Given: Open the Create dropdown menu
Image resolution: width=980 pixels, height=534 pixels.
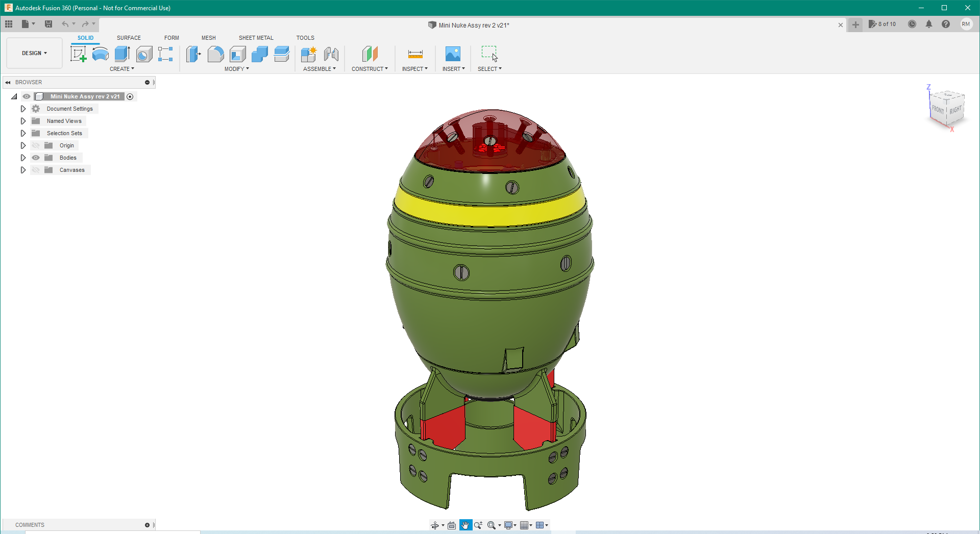Looking at the screenshot, I should pos(122,69).
